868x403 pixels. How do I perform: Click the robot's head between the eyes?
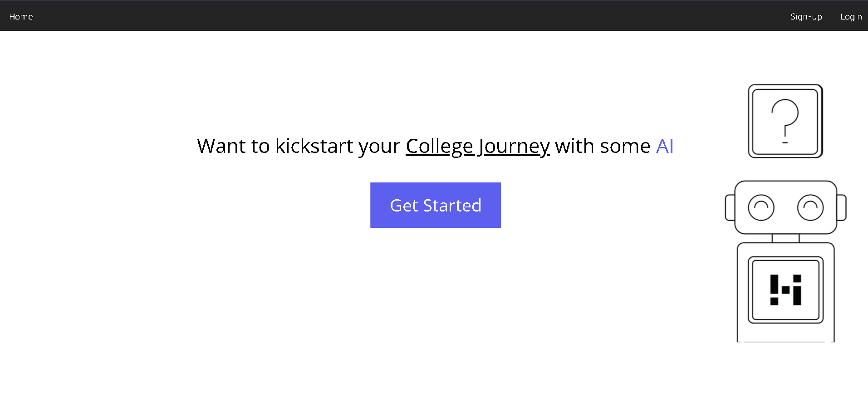click(786, 207)
